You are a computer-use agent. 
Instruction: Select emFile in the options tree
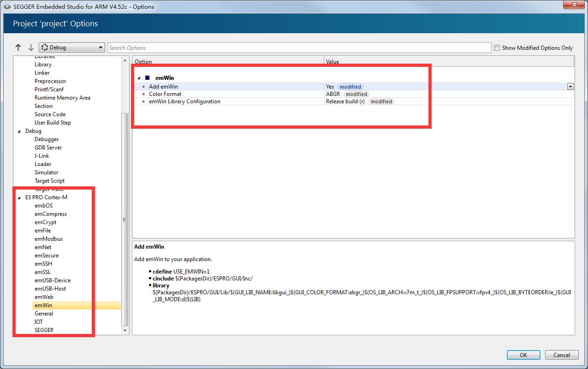(x=42, y=231)
